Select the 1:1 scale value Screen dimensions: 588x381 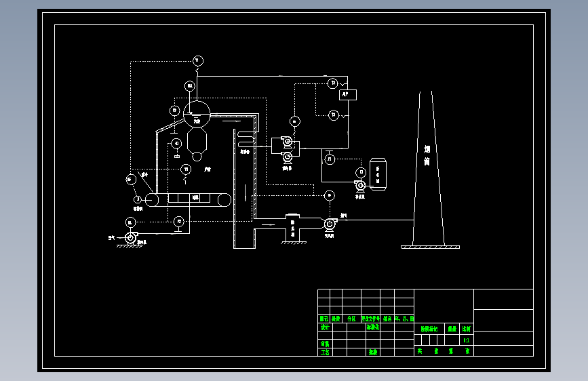coord(467,340)
